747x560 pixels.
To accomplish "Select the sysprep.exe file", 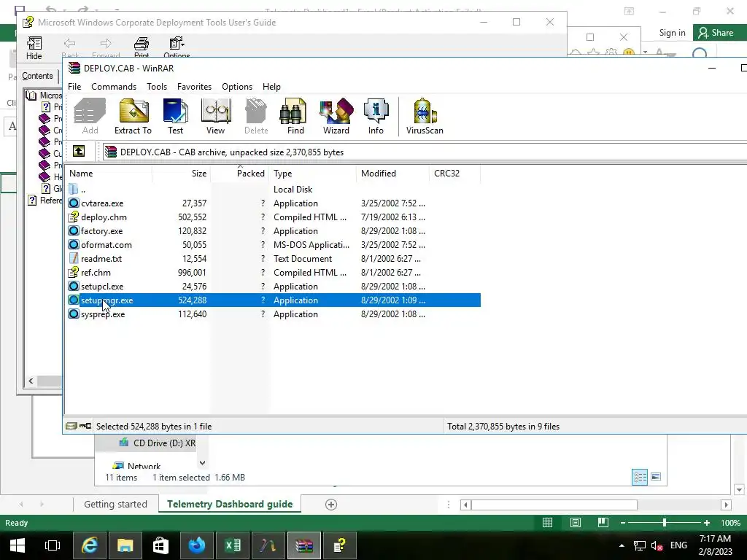I will coord(103,314).
